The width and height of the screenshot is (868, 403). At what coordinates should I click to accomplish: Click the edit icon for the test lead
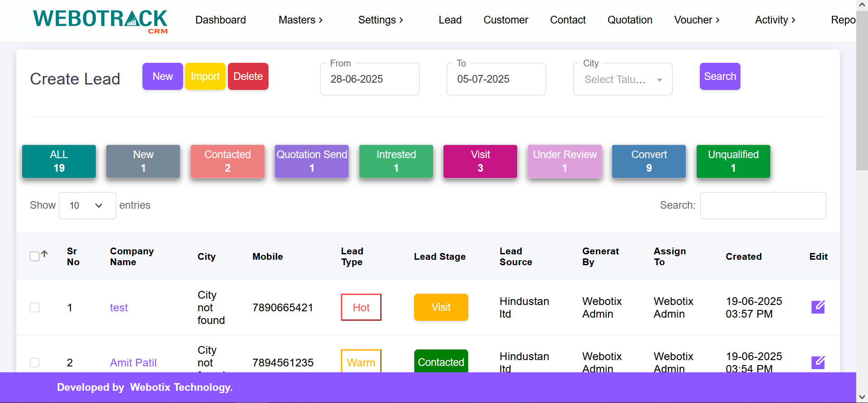818,307
